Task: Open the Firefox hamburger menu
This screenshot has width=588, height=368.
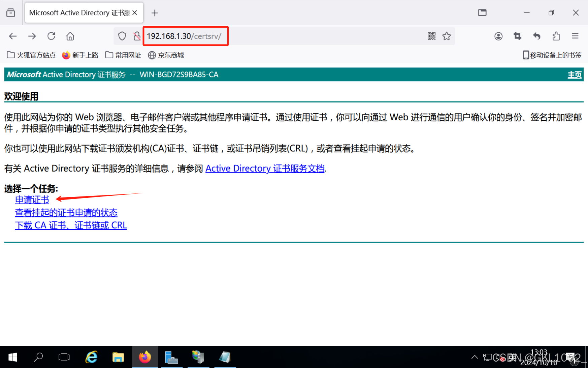Action: pos(575,36)
